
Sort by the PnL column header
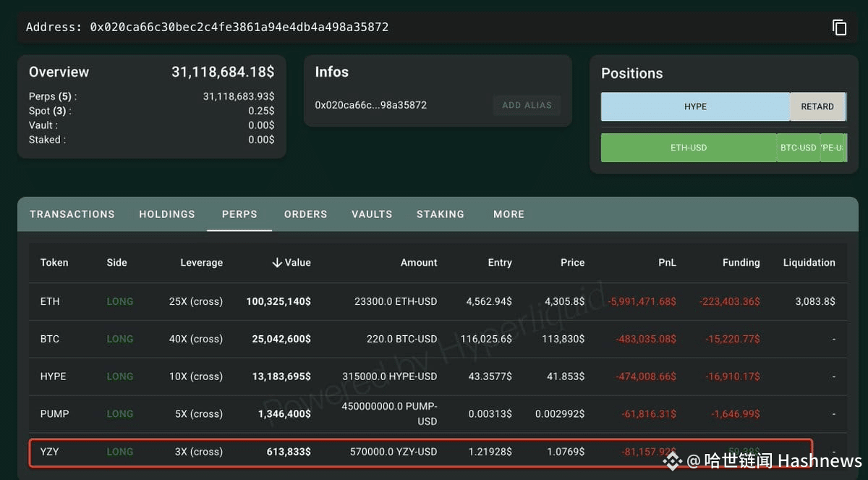(667, 263)
